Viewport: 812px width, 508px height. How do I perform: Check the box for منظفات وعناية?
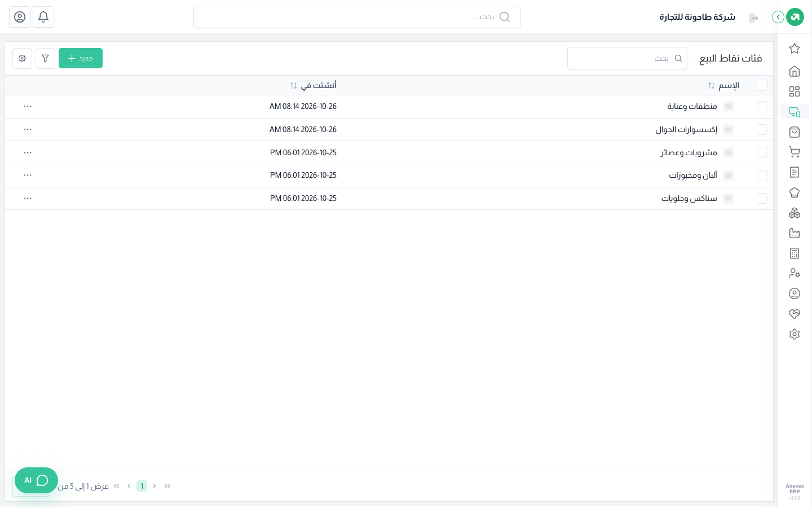tap(762, 107)
